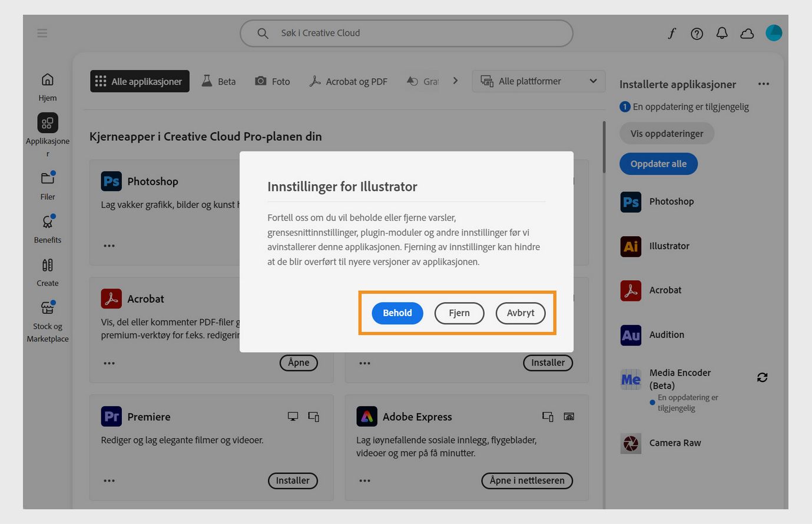Click Adobe Express web platform icon
Image resolution: width=812 pixels, height=524 pixels.
pos(569,417)
